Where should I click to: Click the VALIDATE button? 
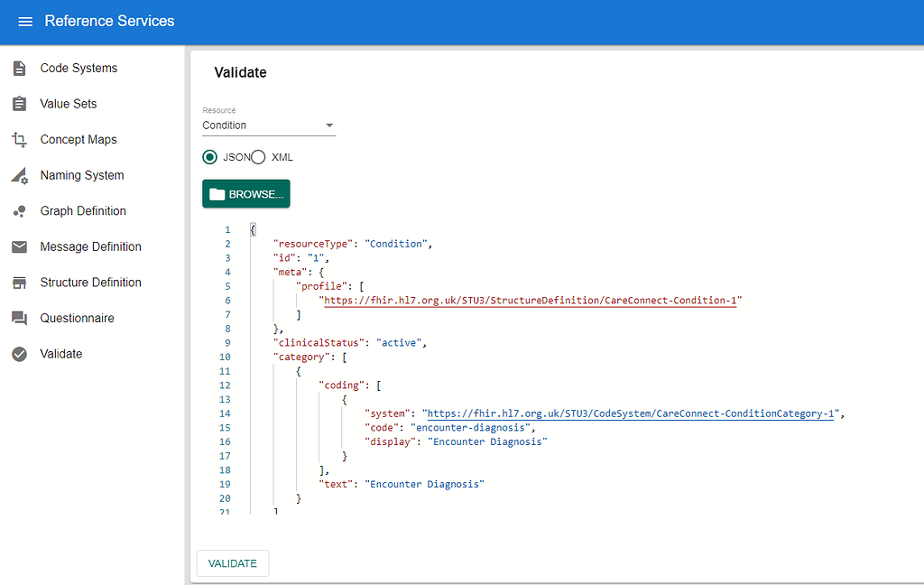[232, 562]
